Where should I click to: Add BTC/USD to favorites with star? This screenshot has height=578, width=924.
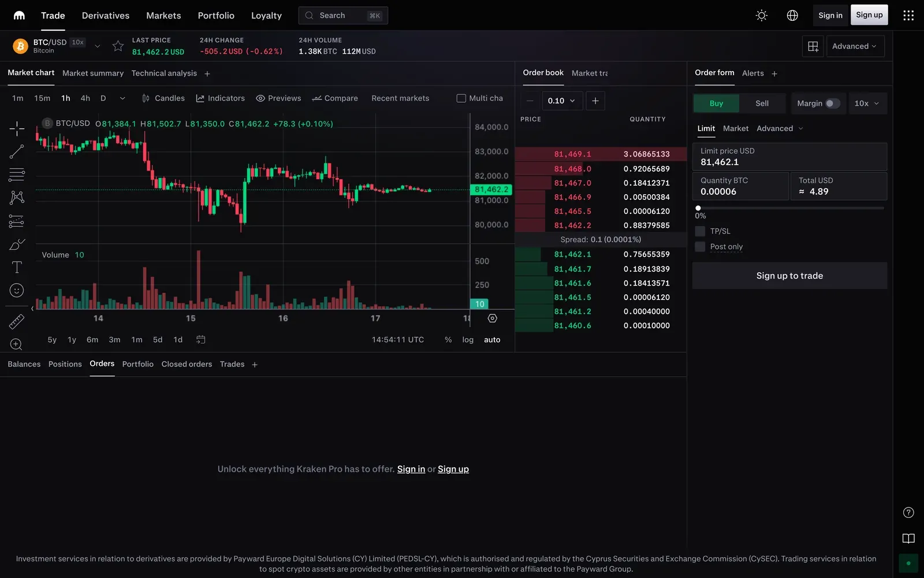pyautogui.click(x=118, y=46)
